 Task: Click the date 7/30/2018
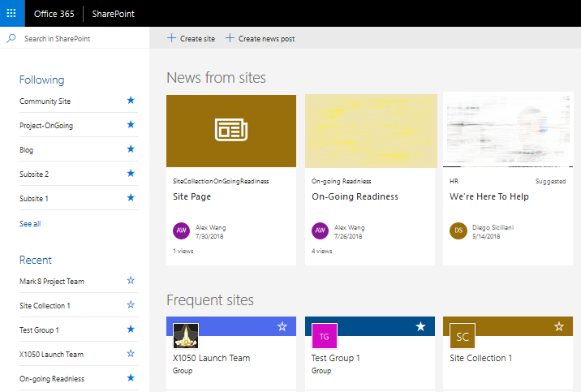[209, 236]
